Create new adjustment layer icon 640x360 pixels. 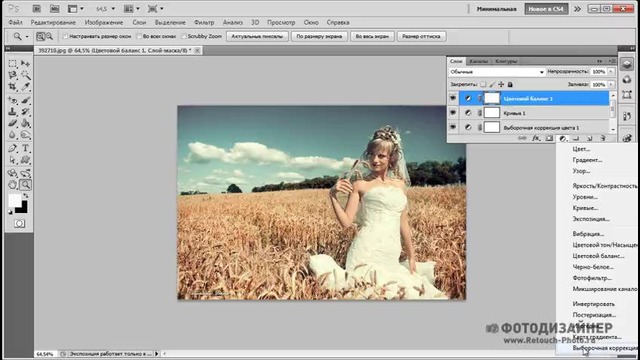(x=562, y=138)
